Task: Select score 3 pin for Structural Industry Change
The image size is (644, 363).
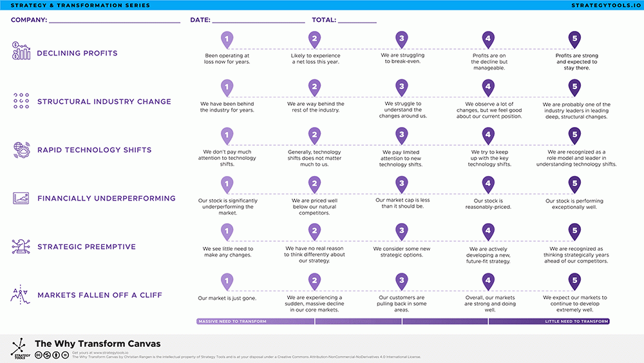Action: click(402, 88)
